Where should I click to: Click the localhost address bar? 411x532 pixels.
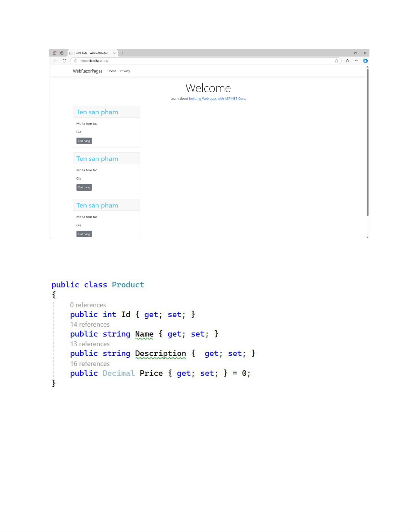pyautogui.click(x=201, y=61)
